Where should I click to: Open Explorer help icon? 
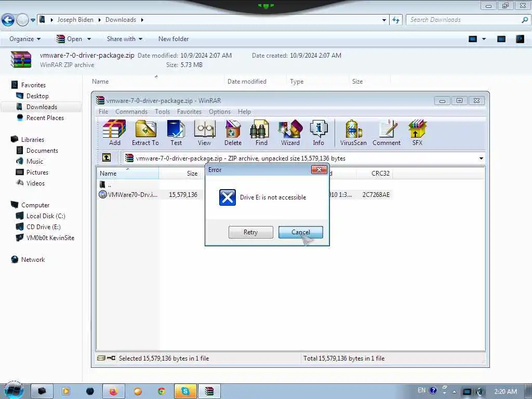click(520, 39)
